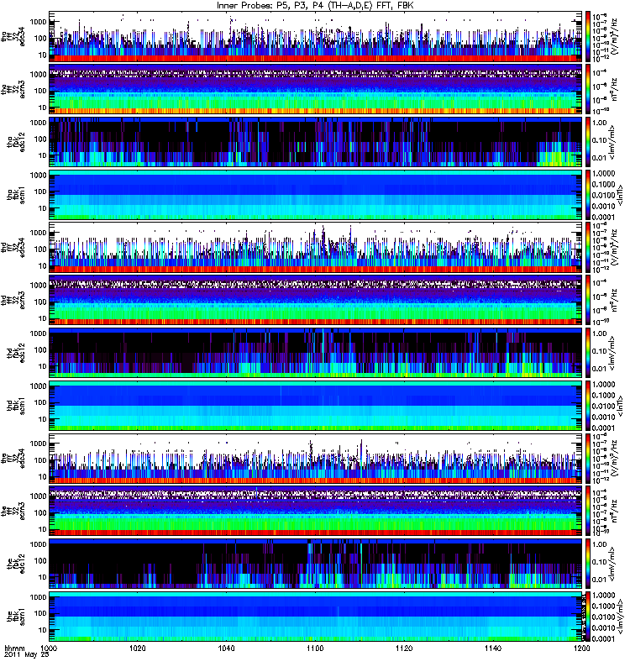
Task: Click the 'tha fbk scm1' y-axis label
Action: pyautogui.click(x=16, y=195)
